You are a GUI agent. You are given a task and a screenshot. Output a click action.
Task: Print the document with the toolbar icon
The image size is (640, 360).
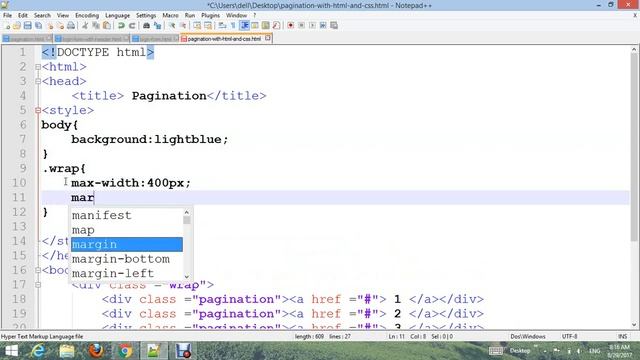[x=71, y=25]
